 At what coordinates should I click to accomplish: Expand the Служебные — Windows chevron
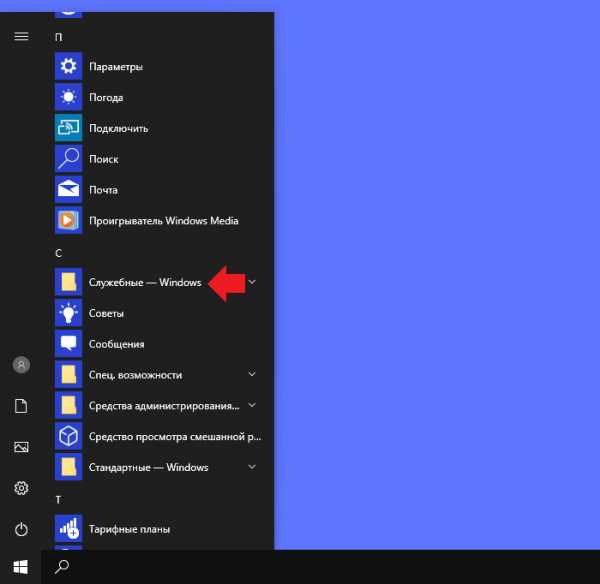point(252,282)
